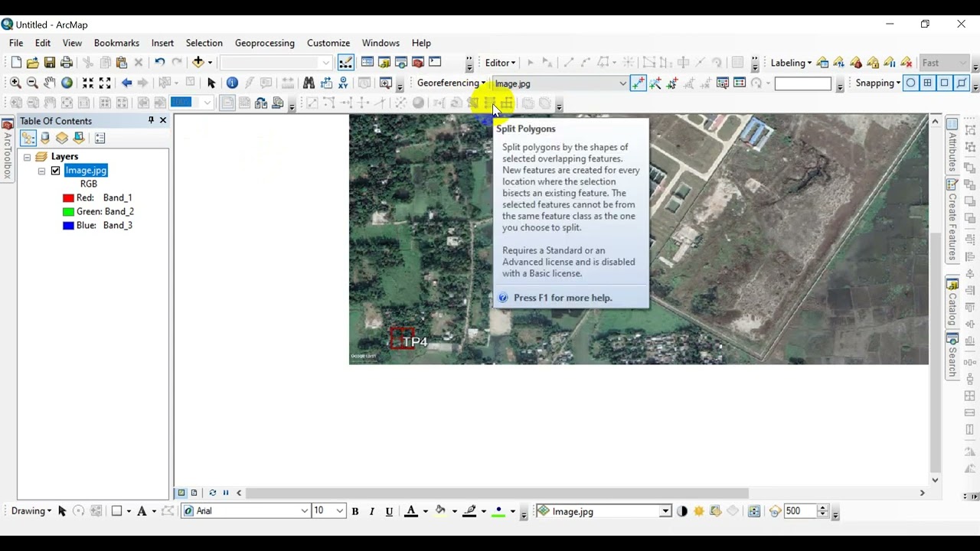
Task: Go back to previous extent
Action: 126,83
